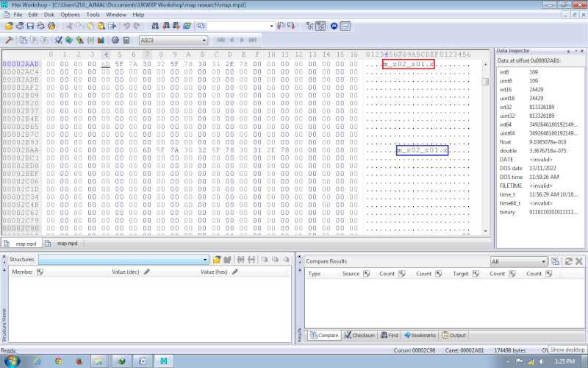Open the base converter calculator icon
The height and width of the screenshot is (368, 588).
pyautogui.click(x=126, y=40)
